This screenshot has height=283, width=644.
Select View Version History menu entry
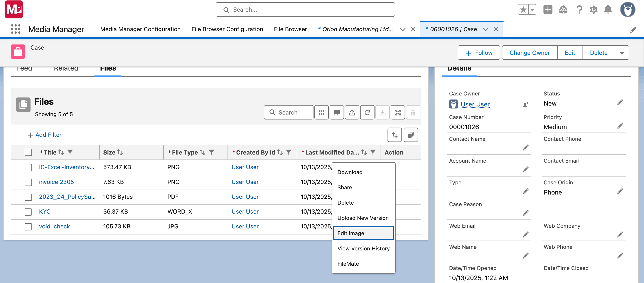pyautogui.click(x=363, y=248)
